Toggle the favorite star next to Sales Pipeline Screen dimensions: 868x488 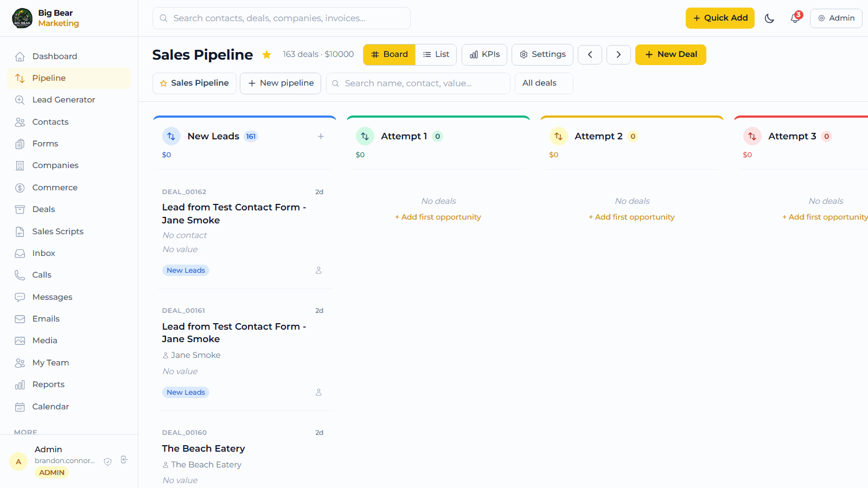click(267, 55)
